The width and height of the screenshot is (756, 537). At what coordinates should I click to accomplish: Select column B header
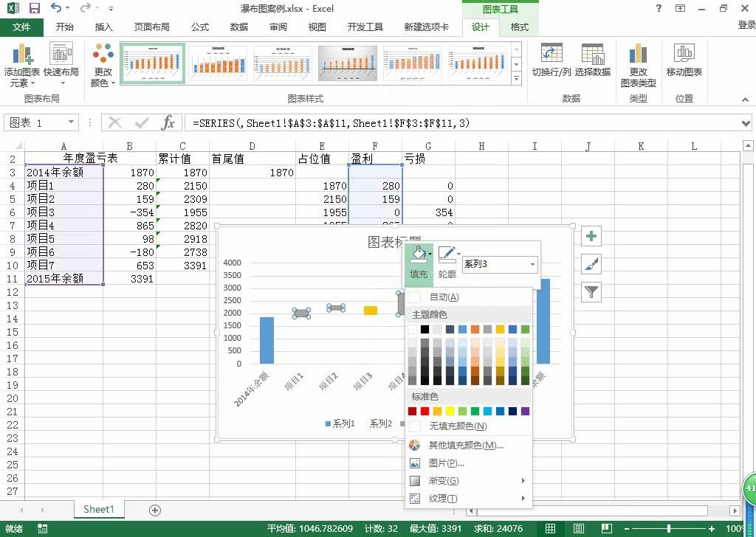click(x=129, y=146)
